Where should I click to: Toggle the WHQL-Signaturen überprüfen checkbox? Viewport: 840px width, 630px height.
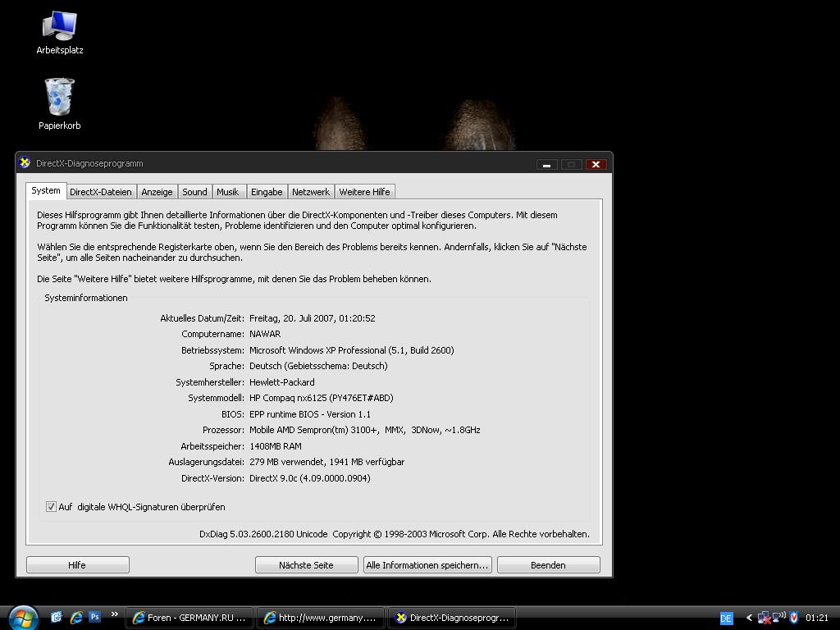[51, 507]
